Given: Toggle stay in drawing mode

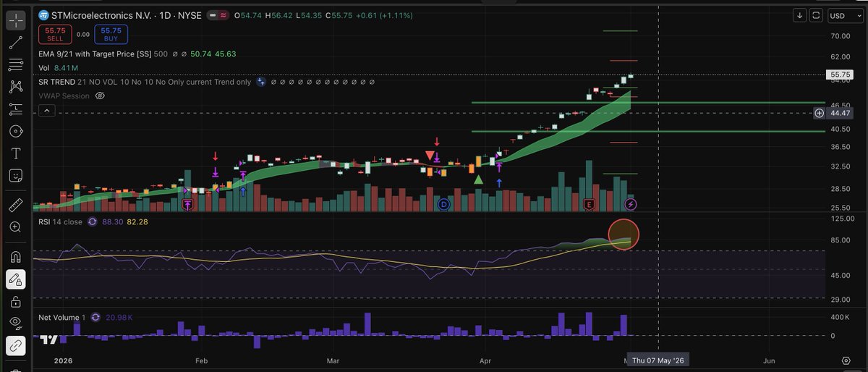Looking at the screenshot, I should (15, 279).
